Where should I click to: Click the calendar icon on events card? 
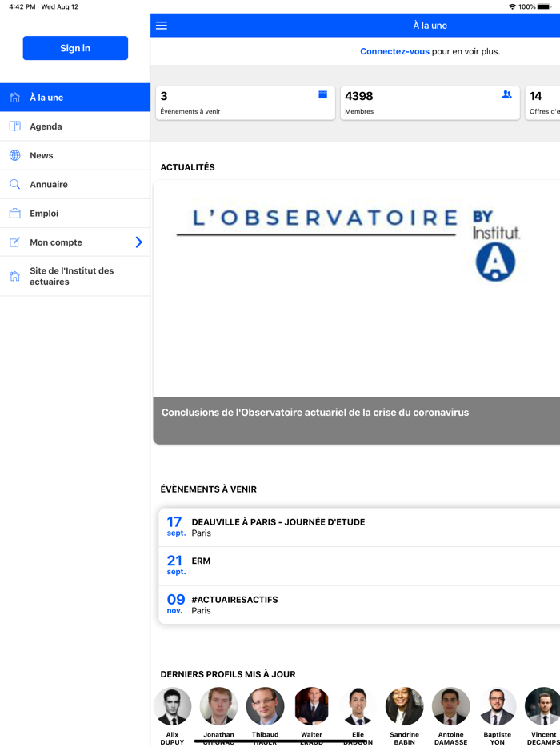pyautogui.click(x=322, y=95)
